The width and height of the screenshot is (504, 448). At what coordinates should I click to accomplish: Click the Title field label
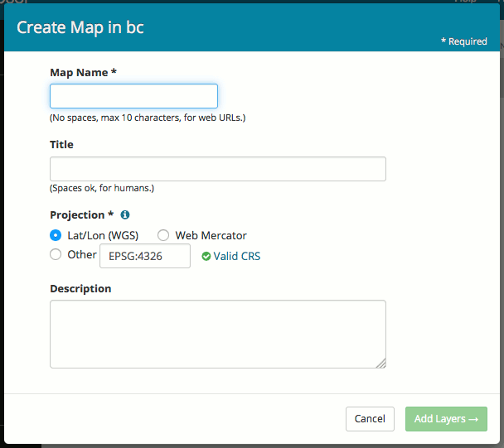coord(61,144)
